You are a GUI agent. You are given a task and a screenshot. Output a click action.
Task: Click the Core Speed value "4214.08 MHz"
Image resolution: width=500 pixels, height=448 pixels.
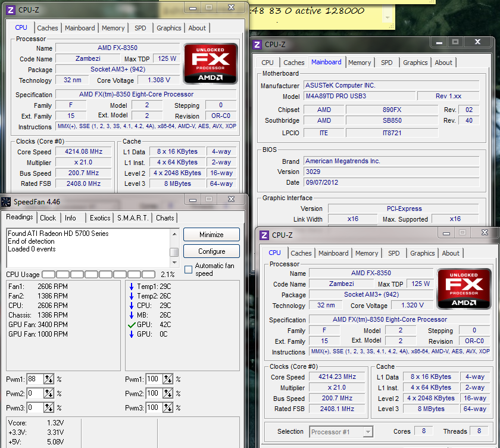(x=83, y=151)
